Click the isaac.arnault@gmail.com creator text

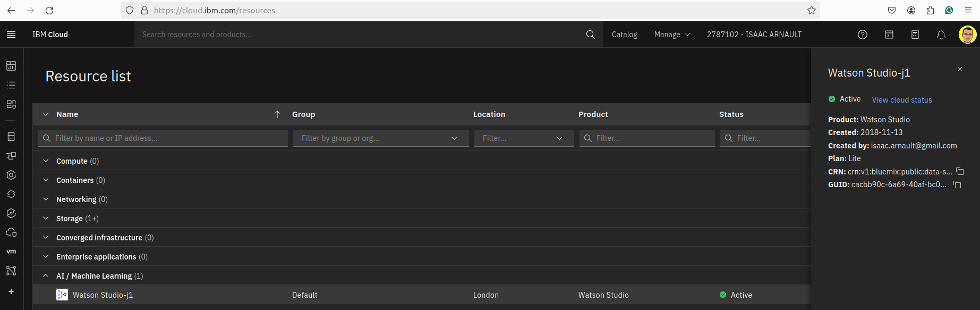tap(914, 146)
